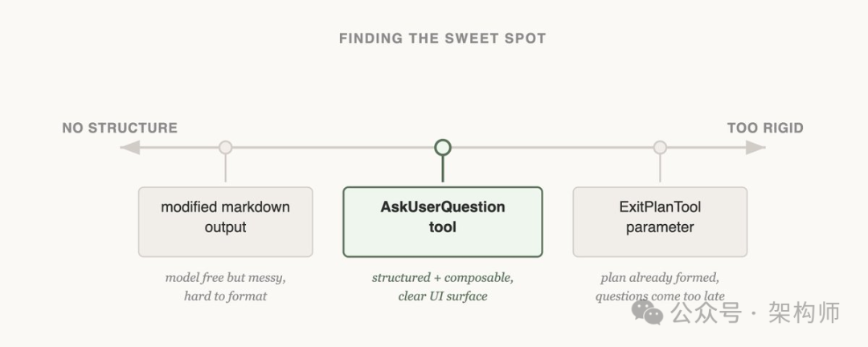Click the WeChat logo in the watermark

(647, 311)
